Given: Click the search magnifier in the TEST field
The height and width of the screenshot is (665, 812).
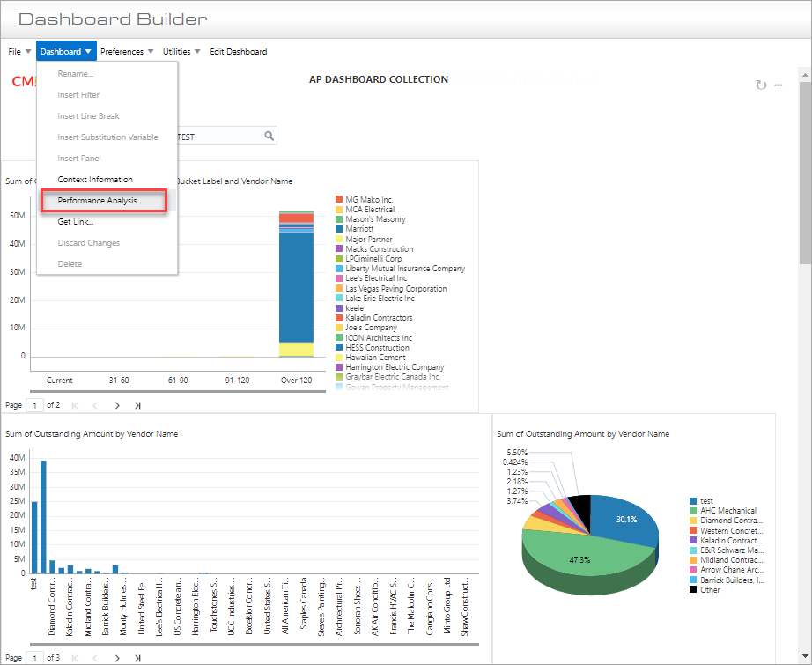Looking at the screenshot, I should click(269, 136).
